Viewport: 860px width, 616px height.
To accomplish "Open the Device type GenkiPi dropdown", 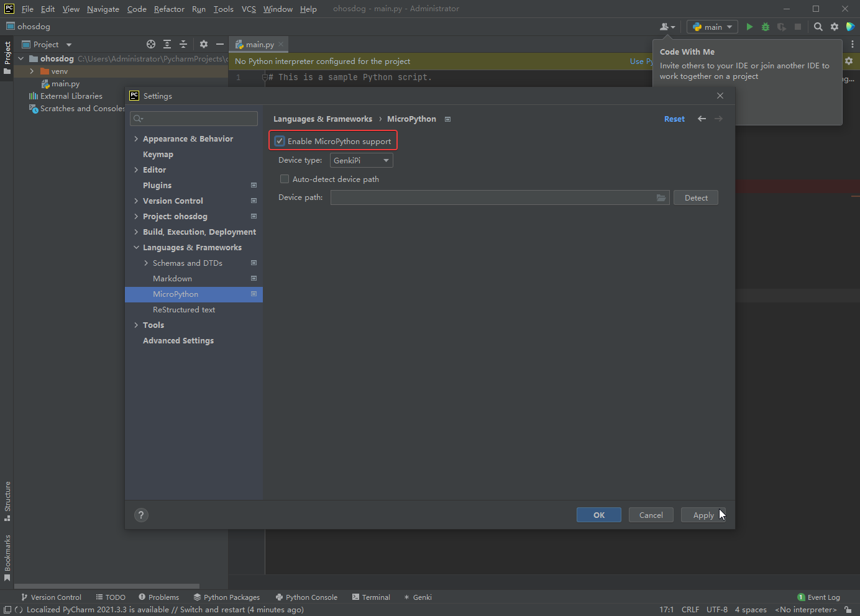I will pos(362,160).
